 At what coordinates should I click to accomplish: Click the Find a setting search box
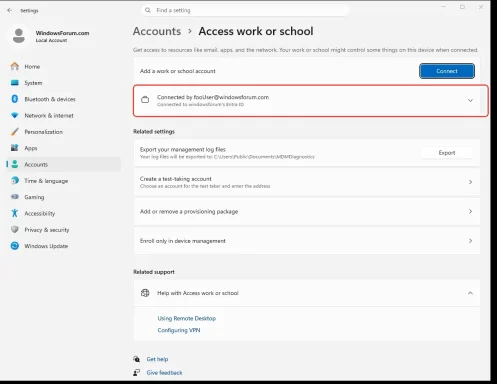[x=245, y=10]
